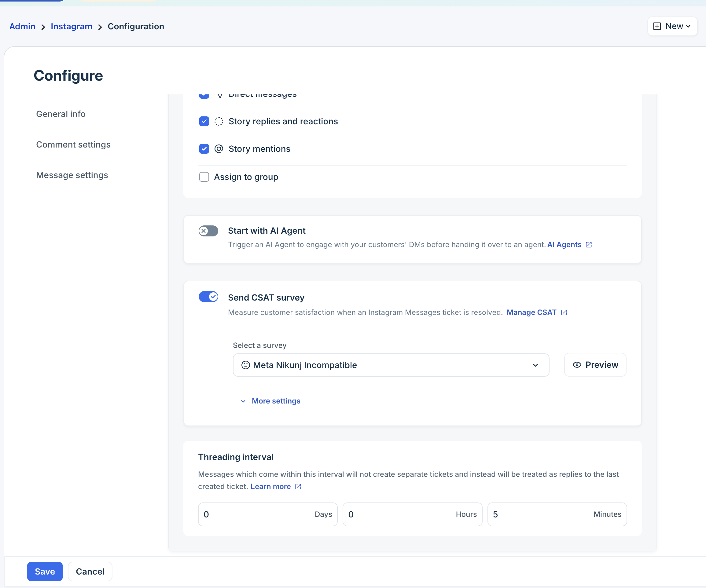Open the Message settings section
Image resolution: width=706 pixels, height=588 pixels.
(72, 175)
